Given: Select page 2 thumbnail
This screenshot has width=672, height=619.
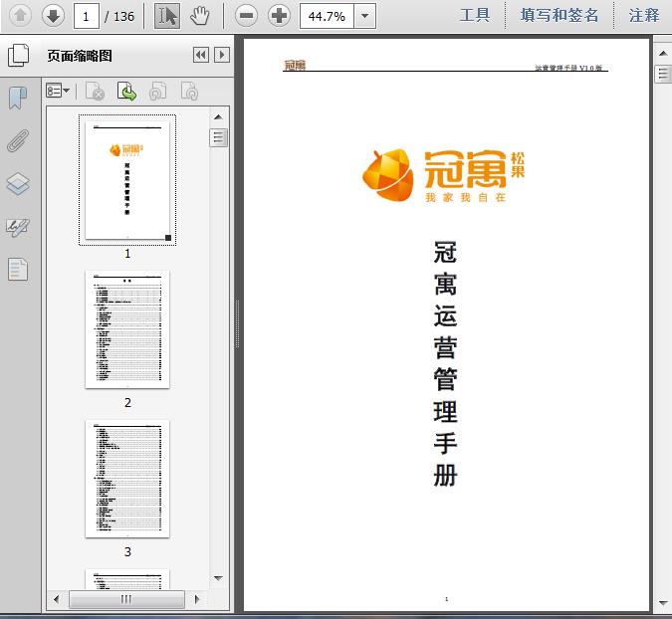Looking at the screenshot, I should click(x=127, y=329).
